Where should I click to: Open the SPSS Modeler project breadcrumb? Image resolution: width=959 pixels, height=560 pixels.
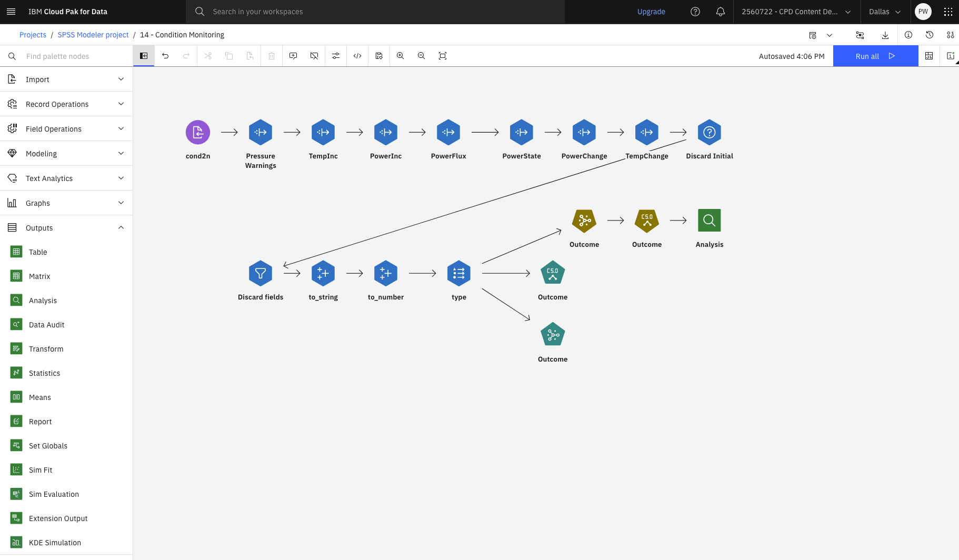93,35
